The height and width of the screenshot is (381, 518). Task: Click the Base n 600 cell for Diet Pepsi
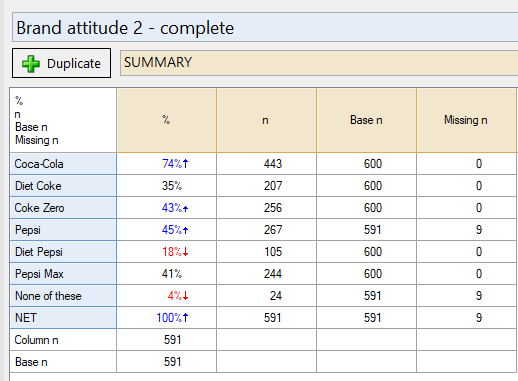click(x=366, y=252)
